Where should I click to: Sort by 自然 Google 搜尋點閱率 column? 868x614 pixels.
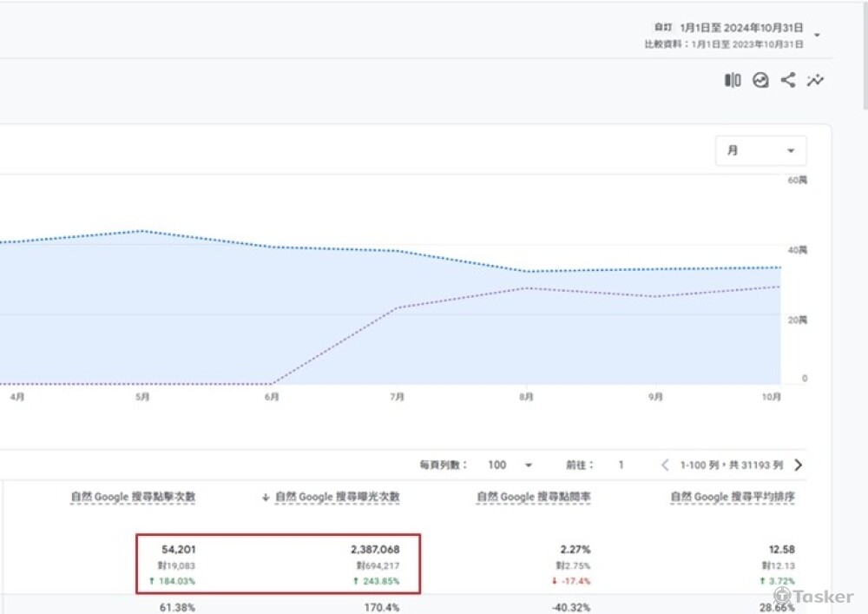pos(533,498)
